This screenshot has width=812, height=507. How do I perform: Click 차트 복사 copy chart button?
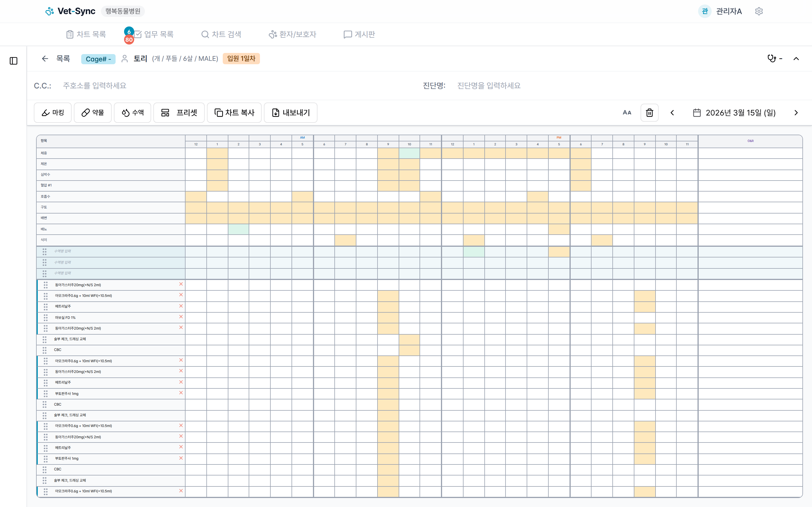tap(234, 113)
